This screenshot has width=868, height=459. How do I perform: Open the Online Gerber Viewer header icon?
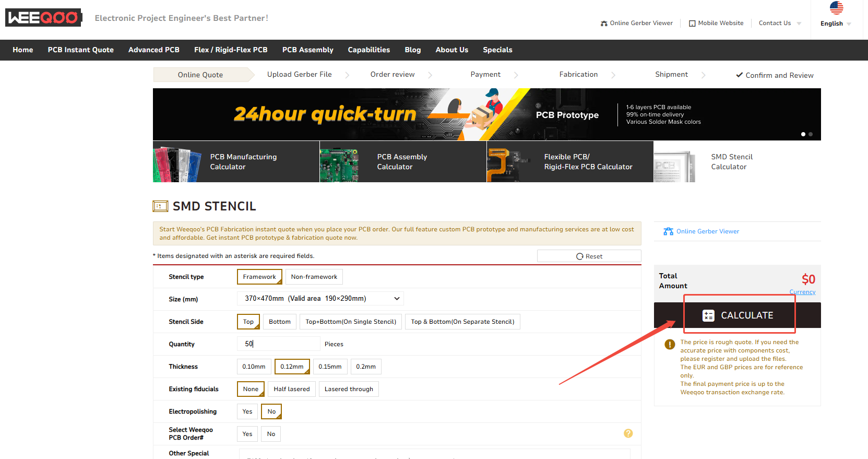point(604,23)
